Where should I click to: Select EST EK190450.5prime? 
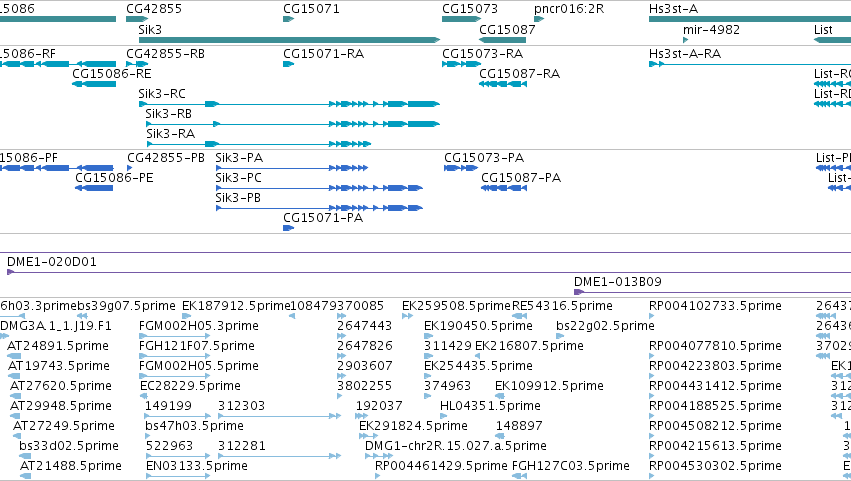pos(478,326)
